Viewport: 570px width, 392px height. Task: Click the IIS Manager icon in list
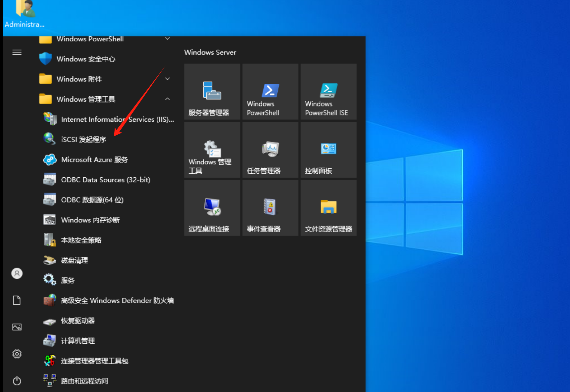(x=50, y=119)
